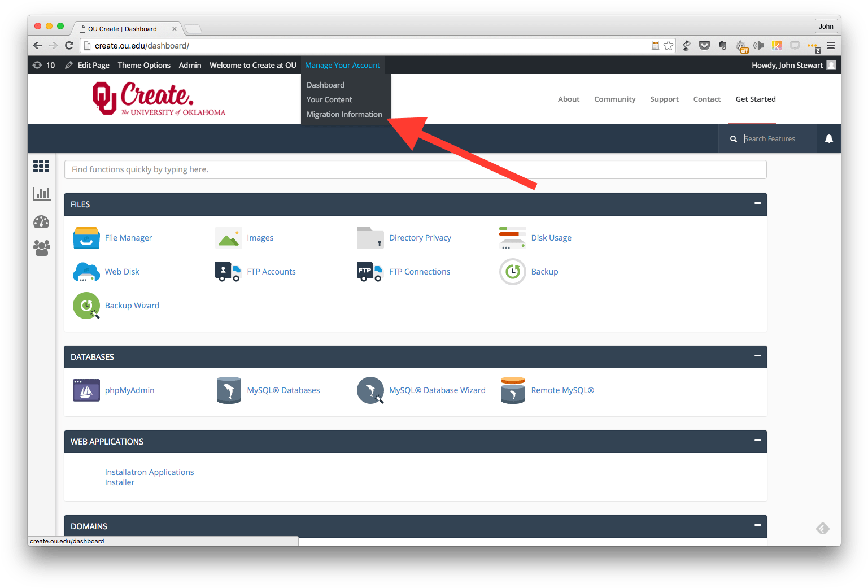Click the notification bell icon
The height and width of the screenshot is (588, 868).
pyautogui.click(x=828, y=138)
